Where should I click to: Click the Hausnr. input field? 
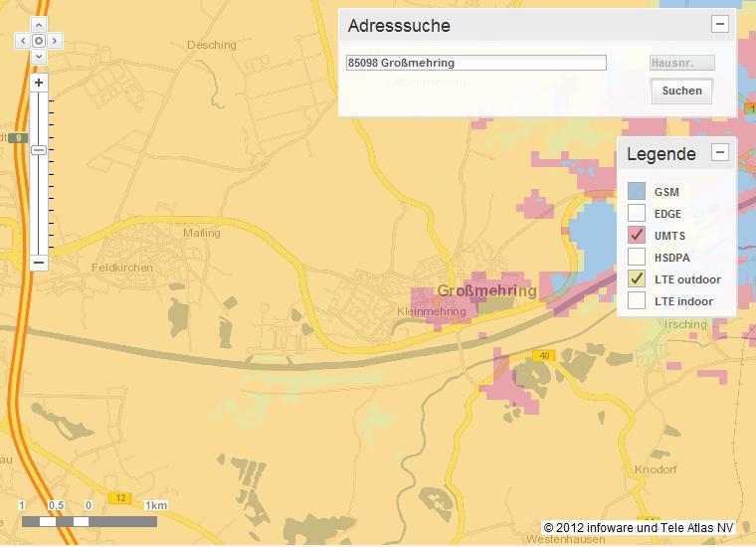click(681, 63)
